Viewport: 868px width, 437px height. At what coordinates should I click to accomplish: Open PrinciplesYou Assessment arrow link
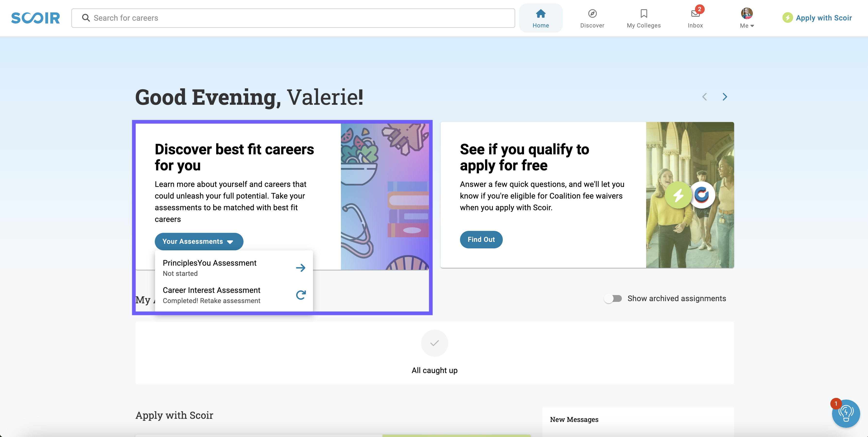pyautogui.click(x=301, y=267)
